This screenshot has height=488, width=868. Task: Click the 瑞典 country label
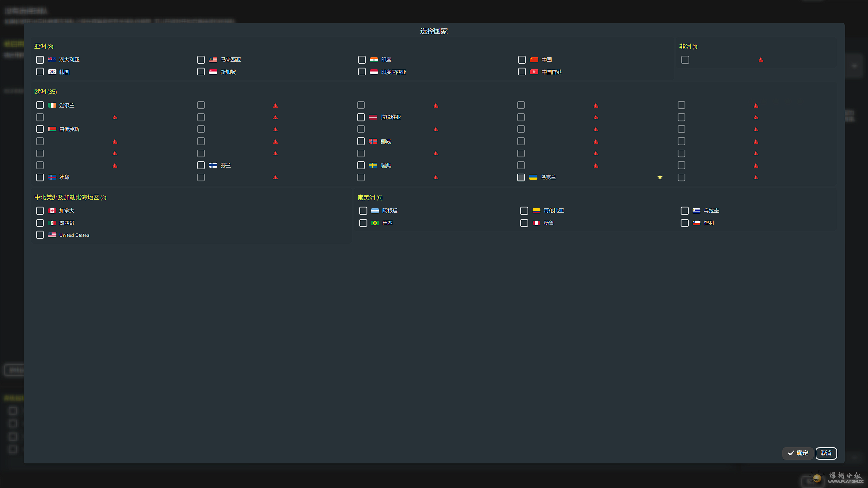[x=386, y=165]
